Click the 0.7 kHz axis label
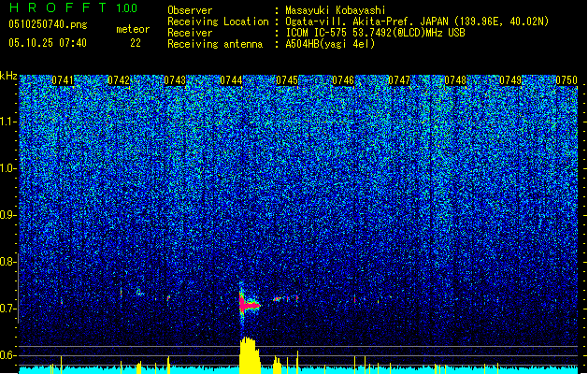This screenshot has width=588, height=374. click(x=8, y=309)
